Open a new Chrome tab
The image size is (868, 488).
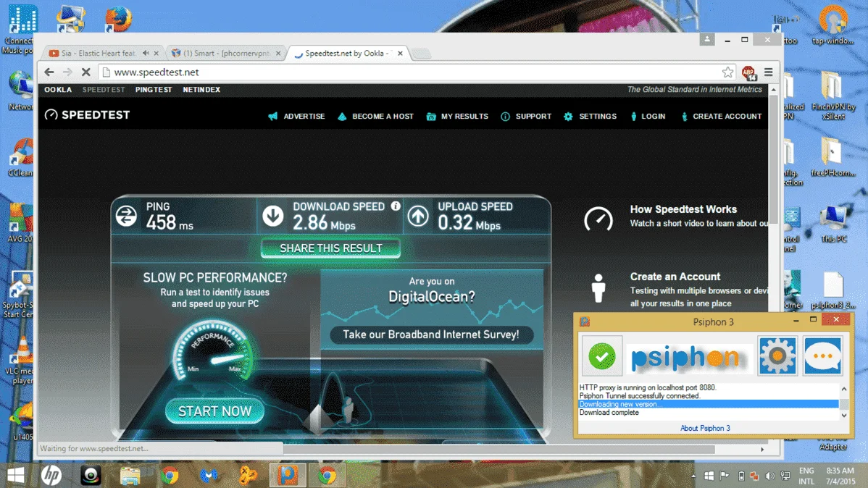(x=421, y=53)
